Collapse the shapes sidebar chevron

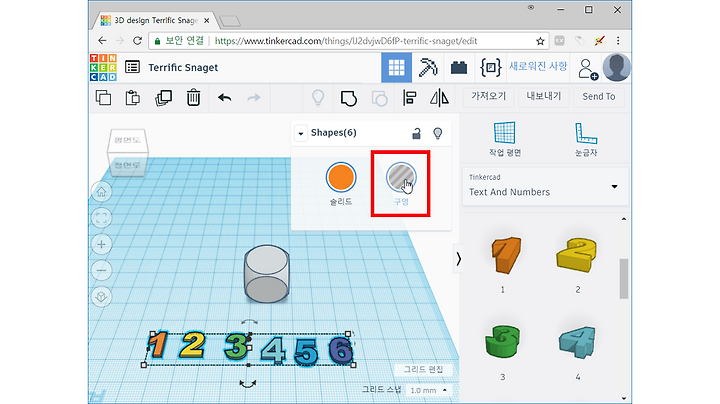tap(458, 259)
